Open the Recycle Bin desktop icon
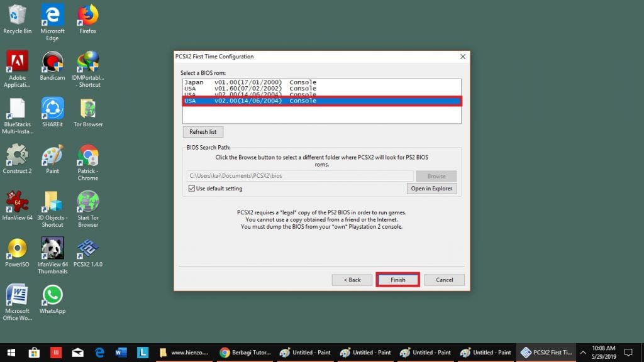 [x=17, y=19]
